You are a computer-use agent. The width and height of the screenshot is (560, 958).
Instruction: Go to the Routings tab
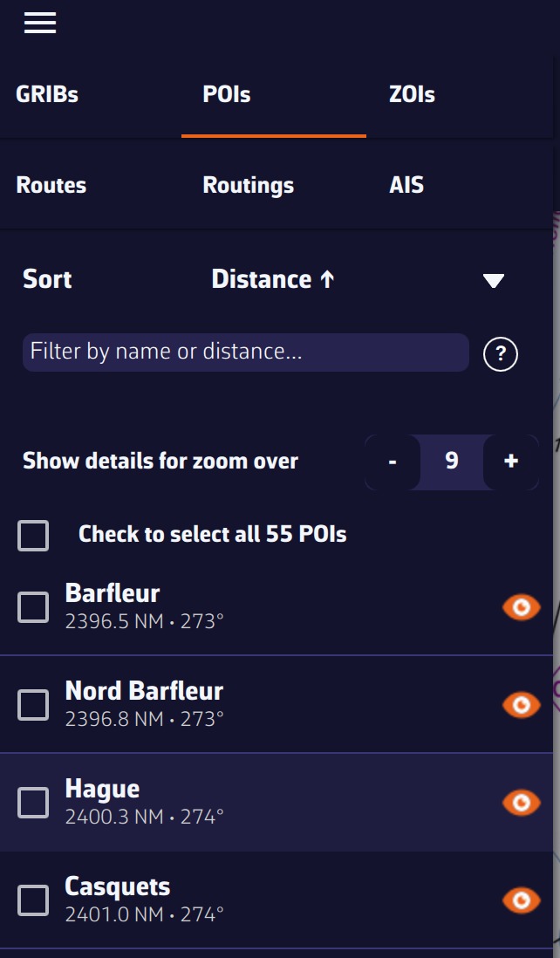point(248,185)
